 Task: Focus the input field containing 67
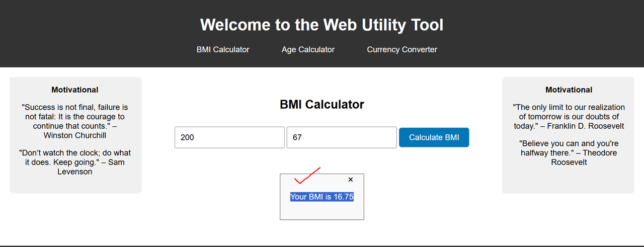(x=342, y=137)
